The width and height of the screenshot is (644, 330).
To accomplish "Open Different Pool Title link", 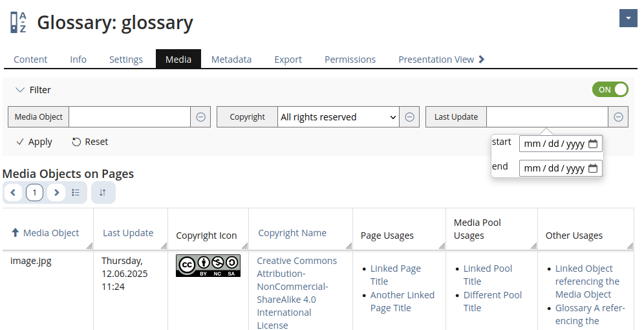I will (x=493, y=302).
